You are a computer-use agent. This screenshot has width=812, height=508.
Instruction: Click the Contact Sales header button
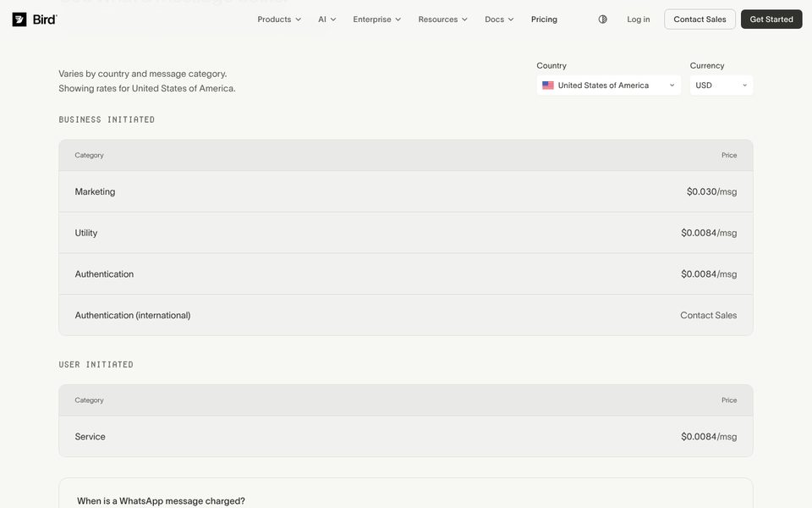point(700,19)
